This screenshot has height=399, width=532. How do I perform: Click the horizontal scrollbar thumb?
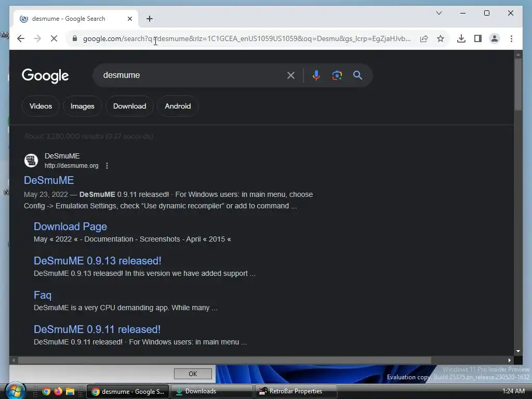click(224, 361)
